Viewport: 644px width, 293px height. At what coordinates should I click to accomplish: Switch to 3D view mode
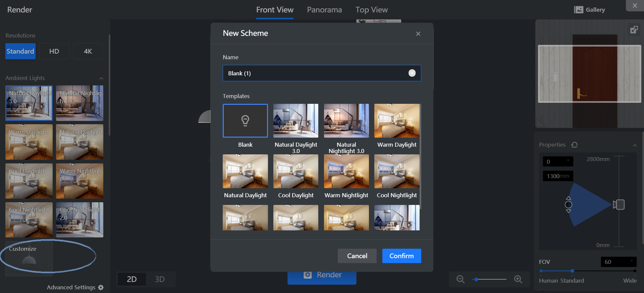point(160,279)
